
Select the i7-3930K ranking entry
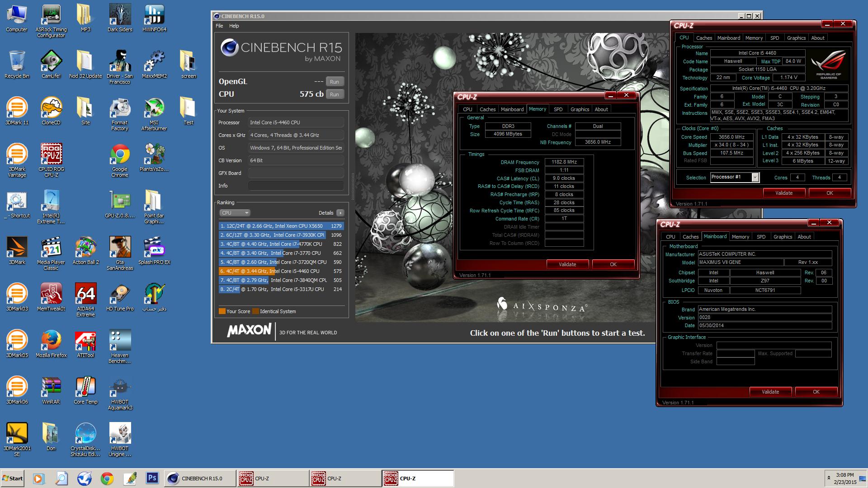(281, 235)
